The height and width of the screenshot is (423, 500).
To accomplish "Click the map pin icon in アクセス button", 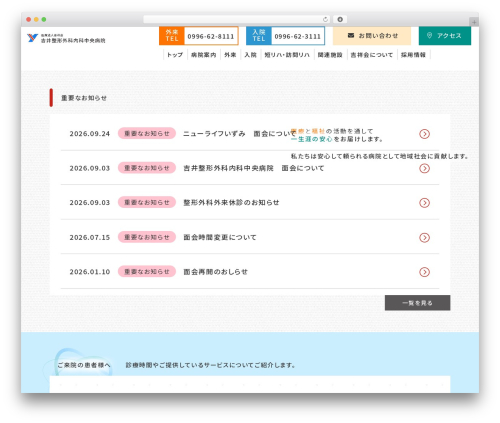I will pos(429,35).
